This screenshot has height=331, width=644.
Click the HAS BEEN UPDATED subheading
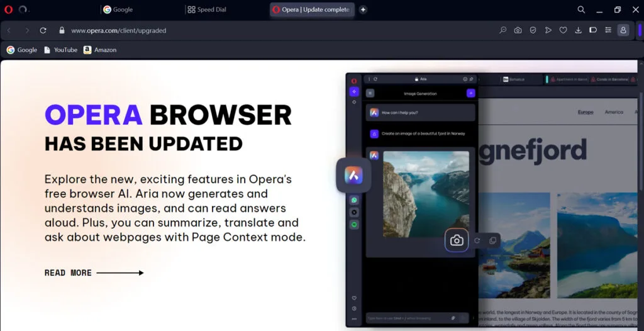143,143
